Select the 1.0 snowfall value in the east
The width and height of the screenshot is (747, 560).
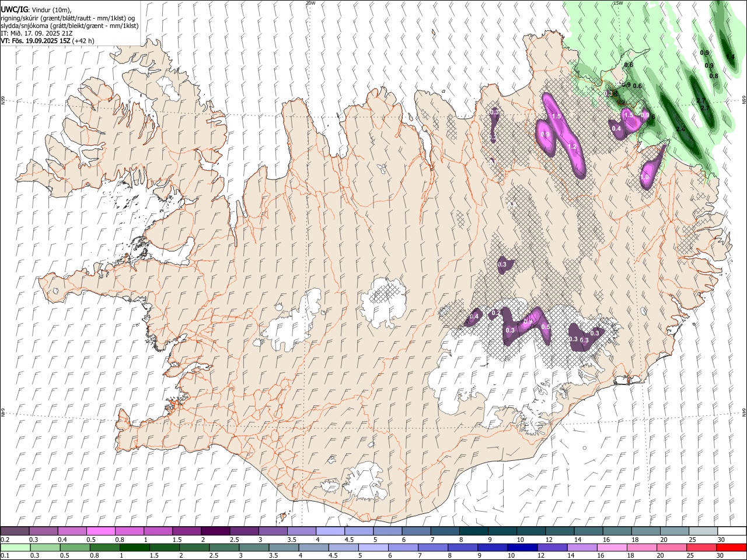click(x=645, y=177)
